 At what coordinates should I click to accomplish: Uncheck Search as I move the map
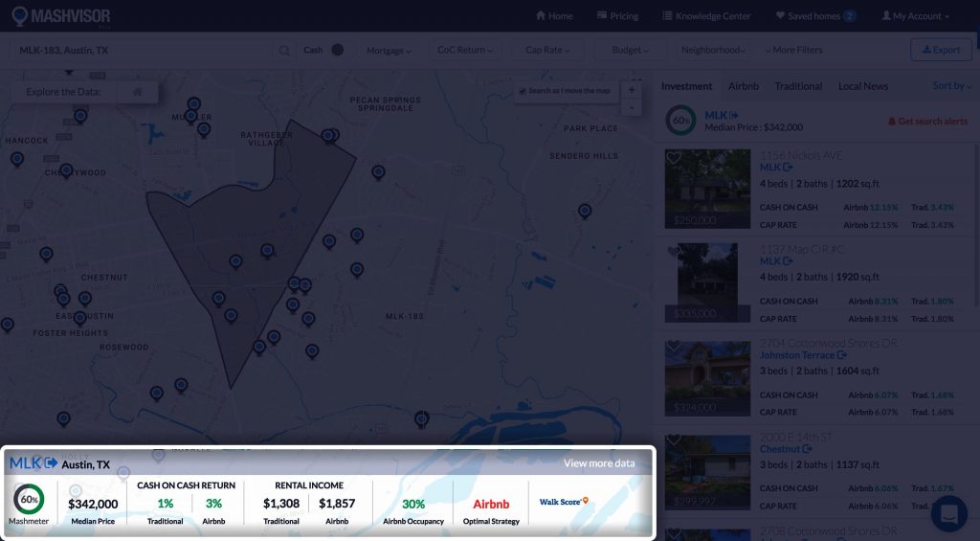(523, 91)
